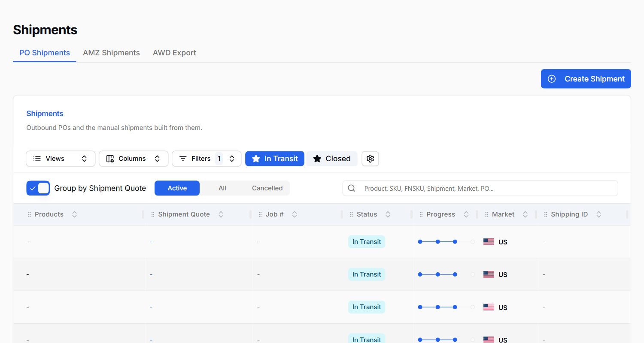Click the Progress column drag handle

pyautogui.click(x=421, y=214)
